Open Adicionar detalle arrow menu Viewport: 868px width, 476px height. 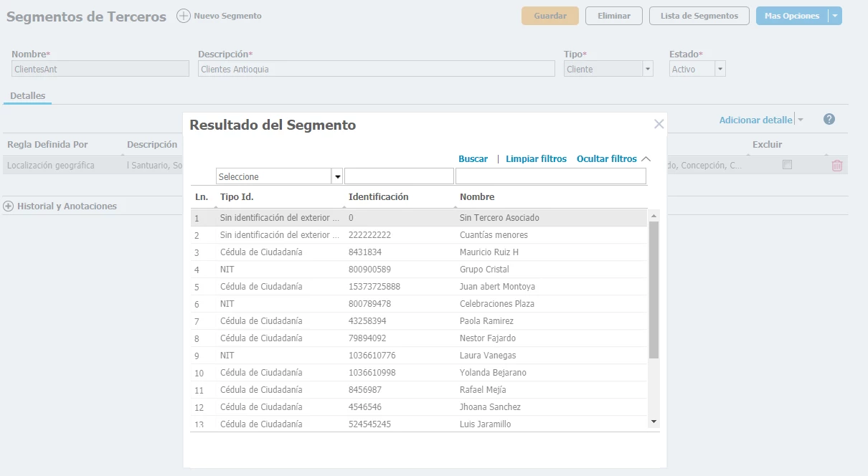click(801, 120)
